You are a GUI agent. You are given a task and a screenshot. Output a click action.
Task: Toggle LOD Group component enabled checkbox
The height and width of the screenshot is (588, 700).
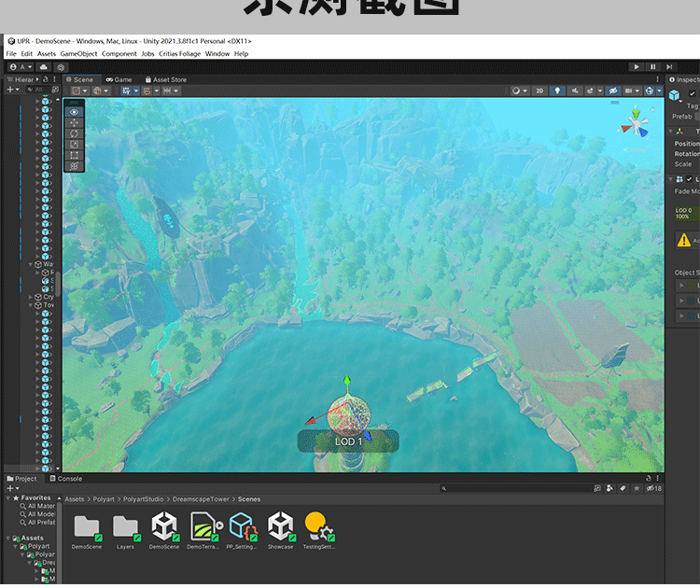690,179
